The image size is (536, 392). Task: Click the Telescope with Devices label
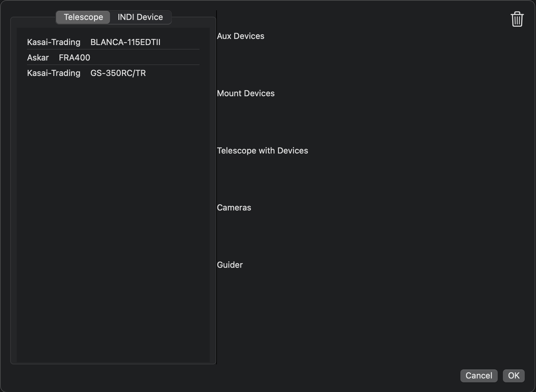[x=263, y=151]
